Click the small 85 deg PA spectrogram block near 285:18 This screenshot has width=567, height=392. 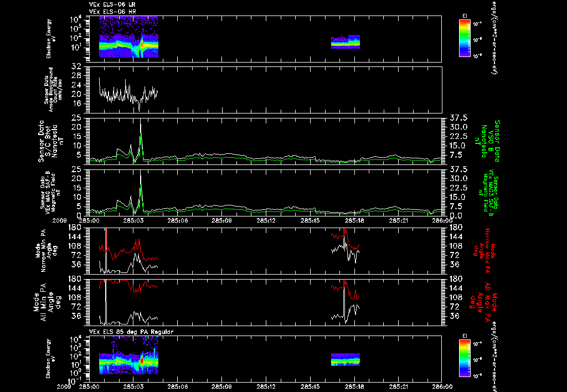(346, 359)
